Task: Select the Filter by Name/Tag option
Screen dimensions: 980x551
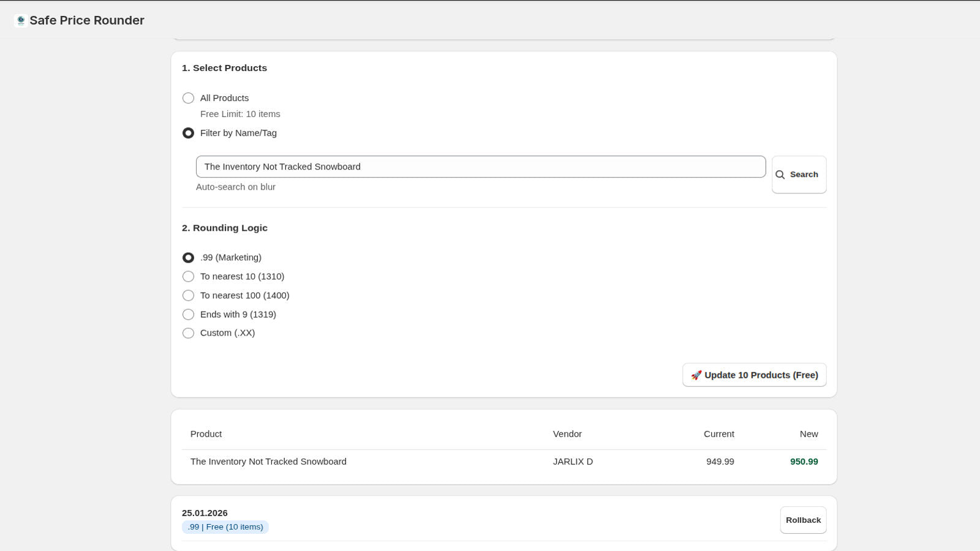Action: point(188,133)
